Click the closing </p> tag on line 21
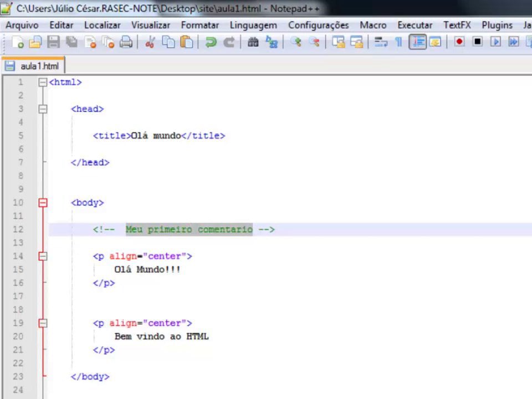This screenshot has width=532, height=399. [x=104, y=350]
